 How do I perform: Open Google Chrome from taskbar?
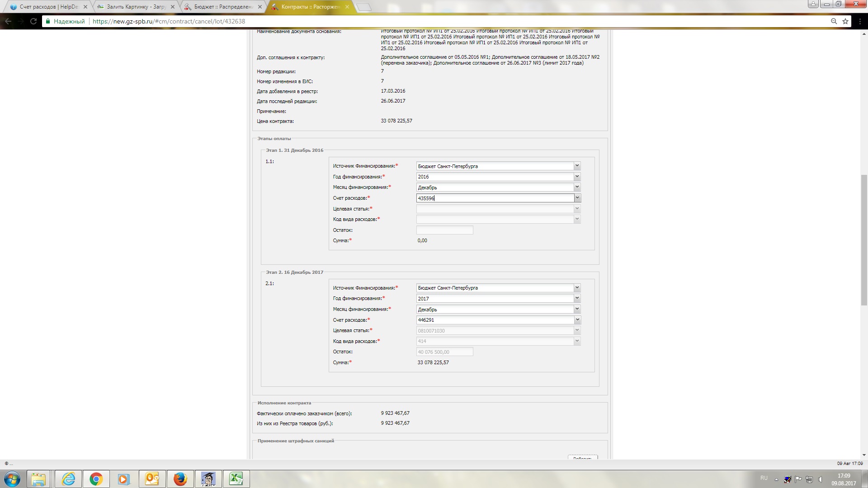[x=96, y=479]
